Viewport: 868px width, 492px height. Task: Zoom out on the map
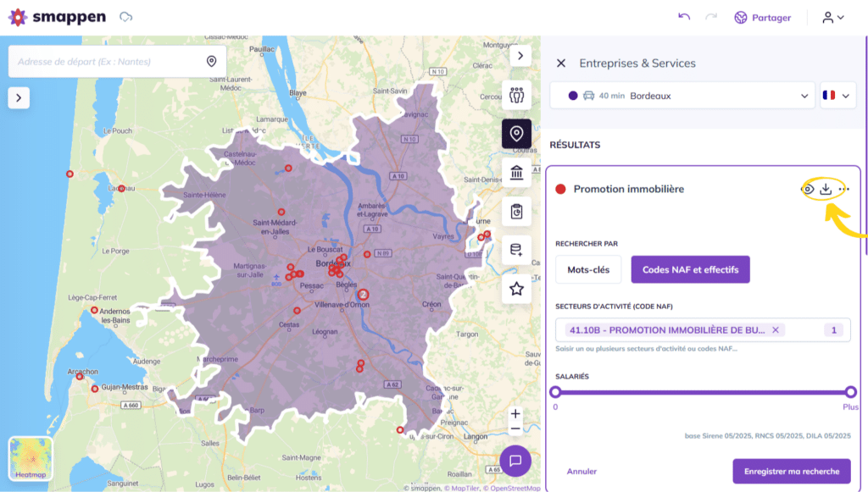(x=515, y=428)
